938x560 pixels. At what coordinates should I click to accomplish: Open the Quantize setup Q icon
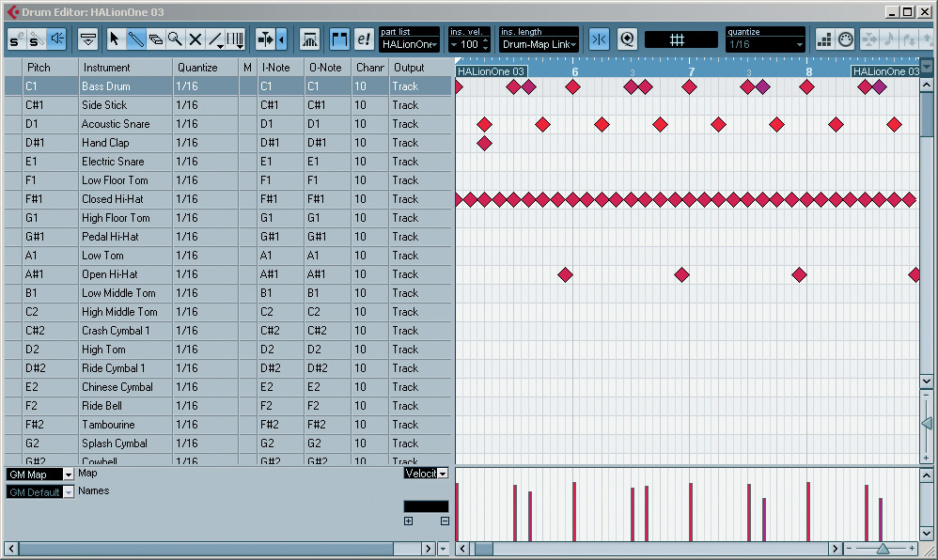pyautogui.click(x=627, y=39)
